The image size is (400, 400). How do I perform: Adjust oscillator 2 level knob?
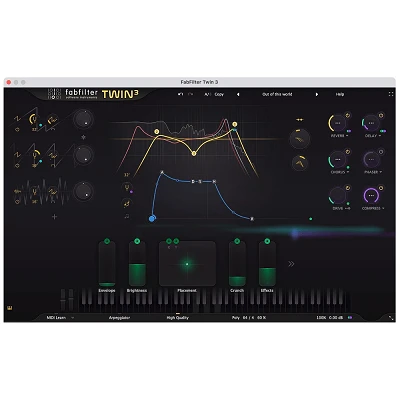tap(83, 155)
